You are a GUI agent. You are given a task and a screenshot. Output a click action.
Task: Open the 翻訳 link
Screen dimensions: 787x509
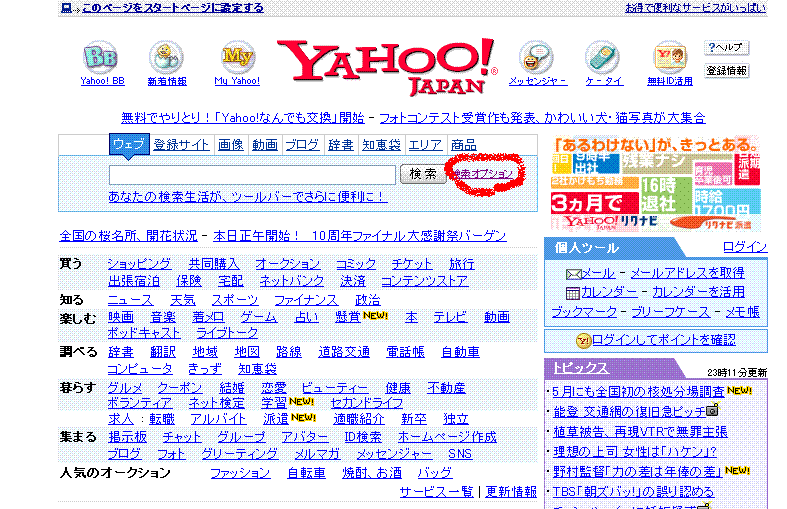pyautogui.click(x=163, y=352)
